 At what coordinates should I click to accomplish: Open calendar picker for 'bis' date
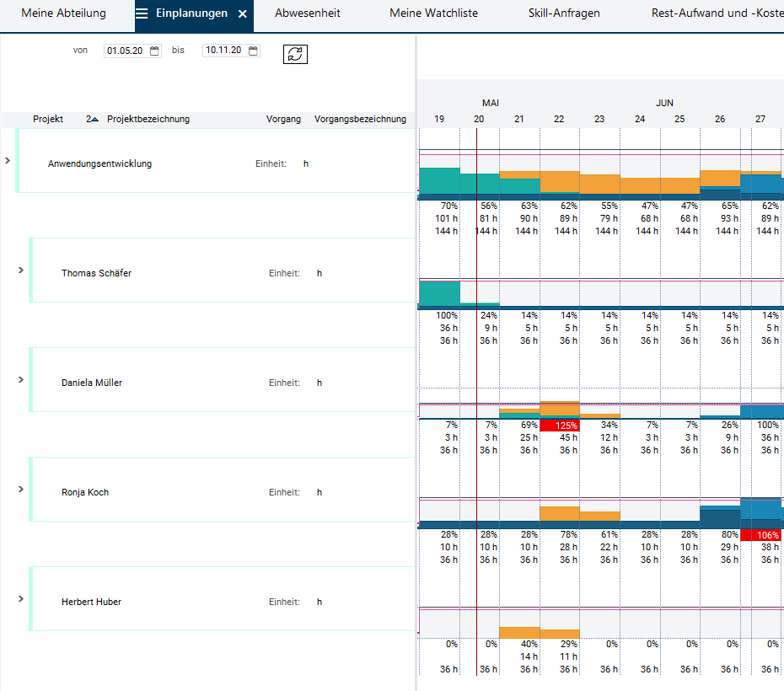(x=253, y=51)
